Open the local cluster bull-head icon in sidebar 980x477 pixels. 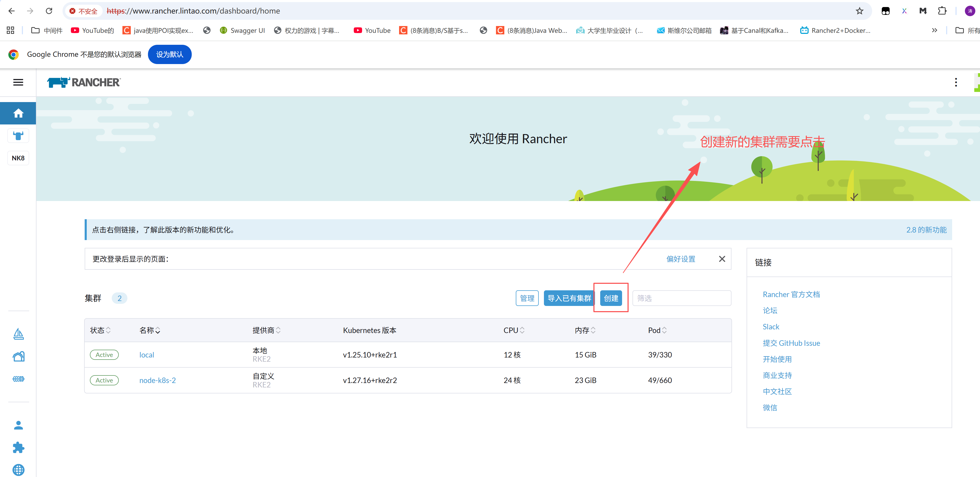coord(18,135)
